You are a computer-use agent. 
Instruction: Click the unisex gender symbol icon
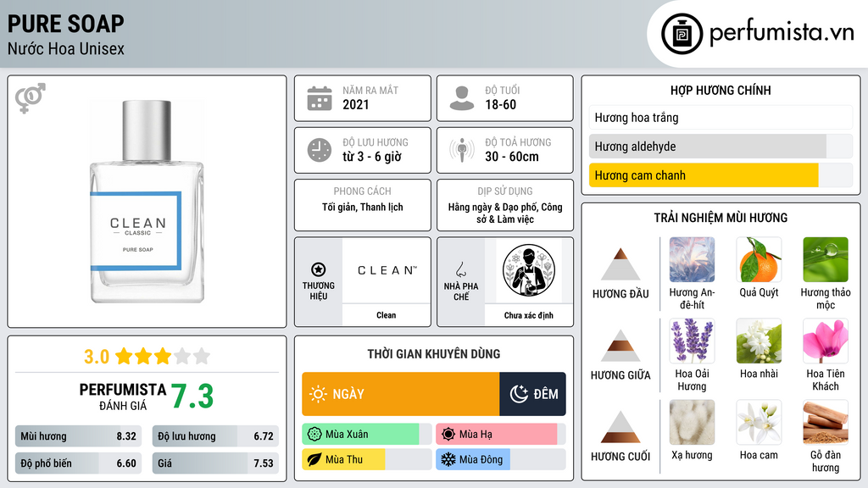[x=31, y=98]
